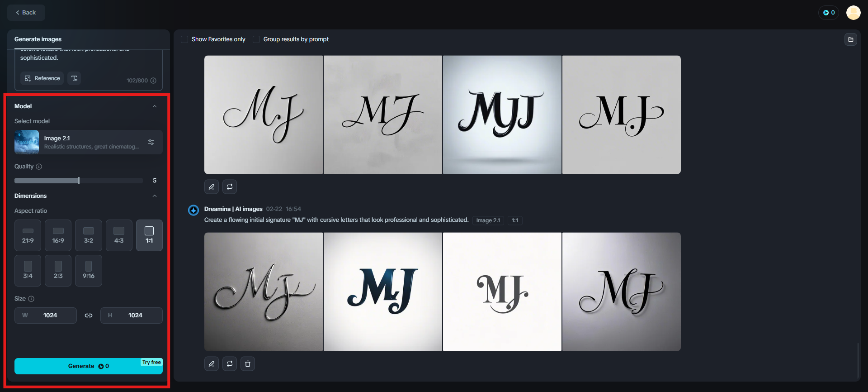Viewport: 868px width, 392px height.
Task: Open the user profile avatar
Action: click(853, 13)
